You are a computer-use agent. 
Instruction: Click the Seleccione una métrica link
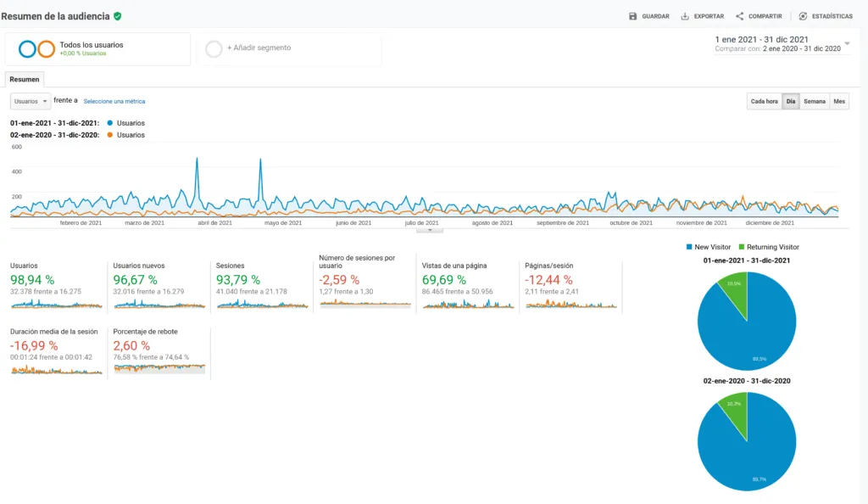tap(114, 101)
